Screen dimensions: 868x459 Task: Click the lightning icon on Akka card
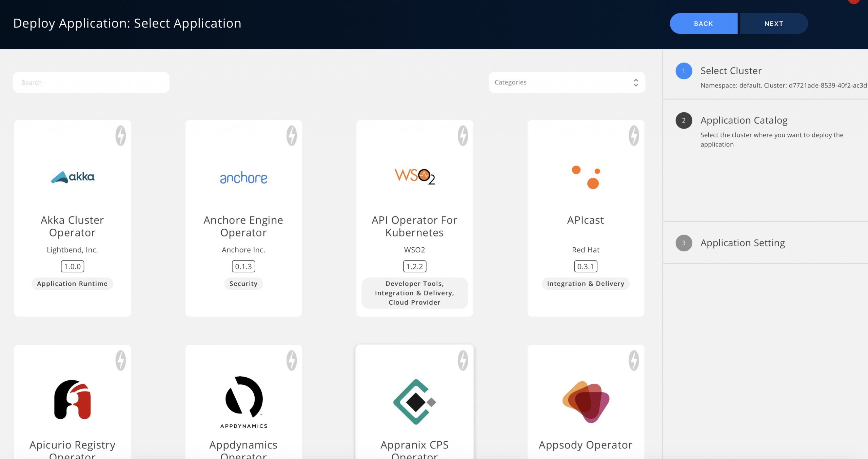[120, 136]
